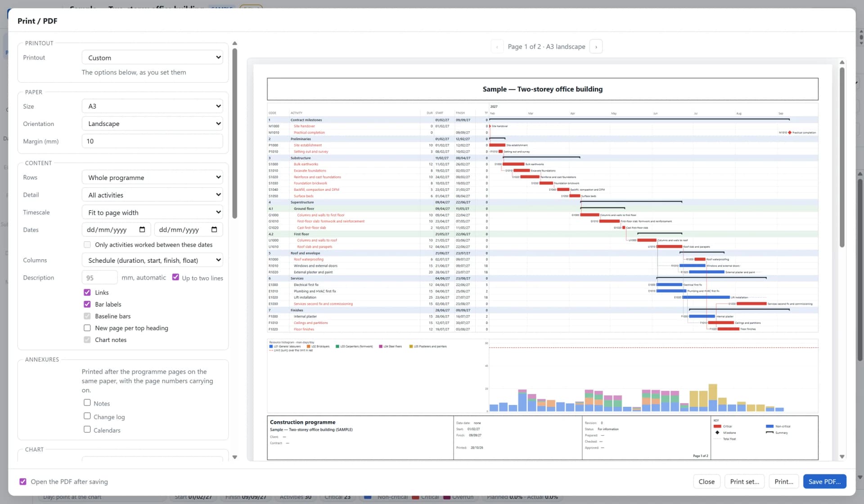The height and width of the screenshot is (504, 864).
Task: Click settings panel scroll-down arrow
Action: (x=234, y=457)
